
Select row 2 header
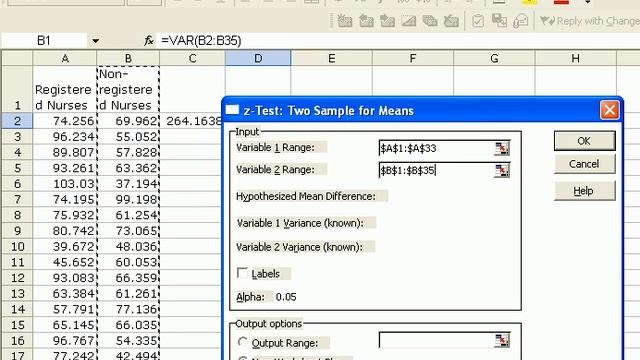click(17, 121)
